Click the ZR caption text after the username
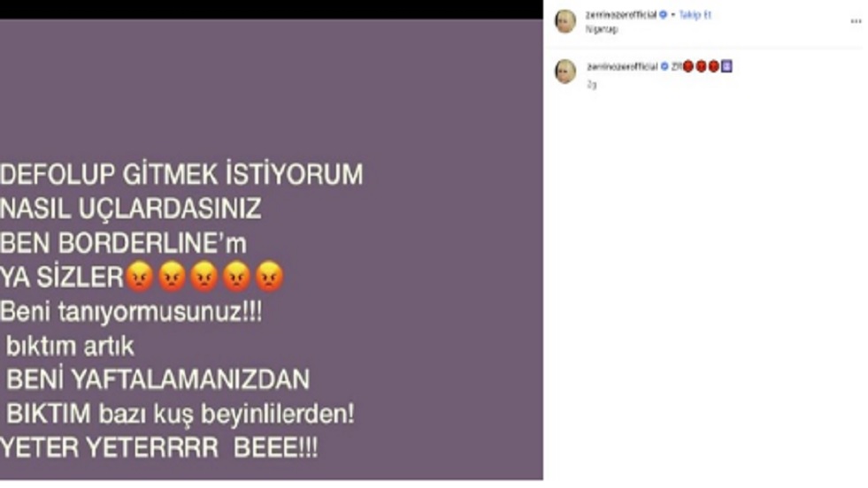This screenshot has height=488, width=868. pos(676,66)
